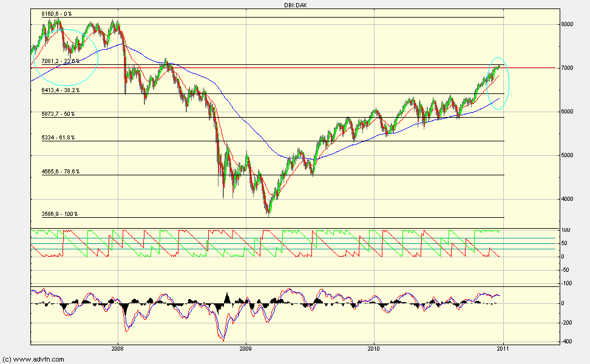The width and height of the screenshot is (590, 364).
Task: Click the 2011 year axis label
Action: pos(503,349)
